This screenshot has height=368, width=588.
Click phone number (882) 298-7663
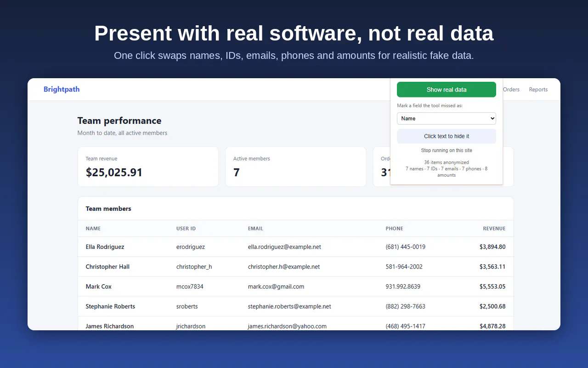click(x=406, y=306)
